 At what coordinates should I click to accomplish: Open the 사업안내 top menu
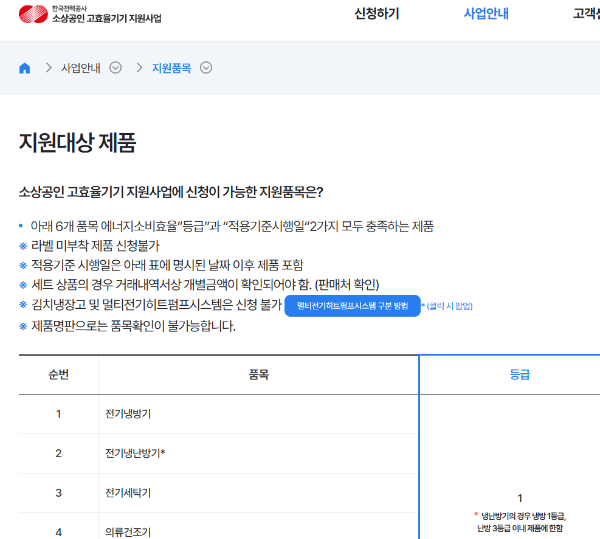coord(486,14)
